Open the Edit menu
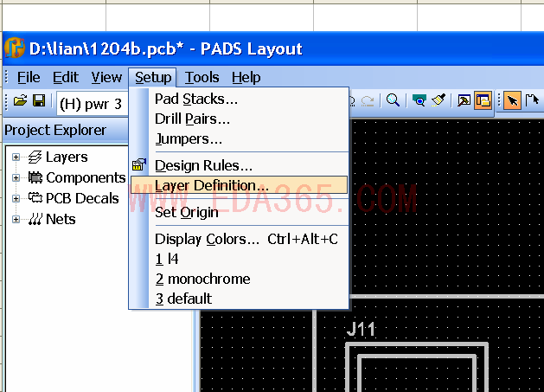Viewport: 544px width, 392px height. pos(66,77)
